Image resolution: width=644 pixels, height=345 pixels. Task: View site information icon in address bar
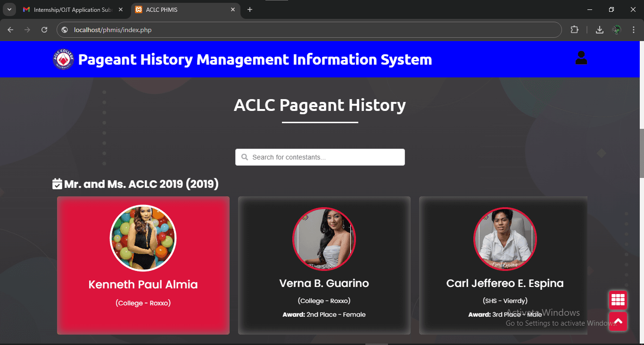coord(65,30)
